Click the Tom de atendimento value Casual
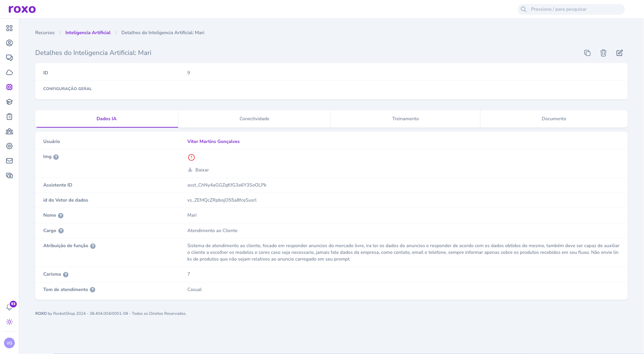Screen dimensions: 644x354 point(194,289)
